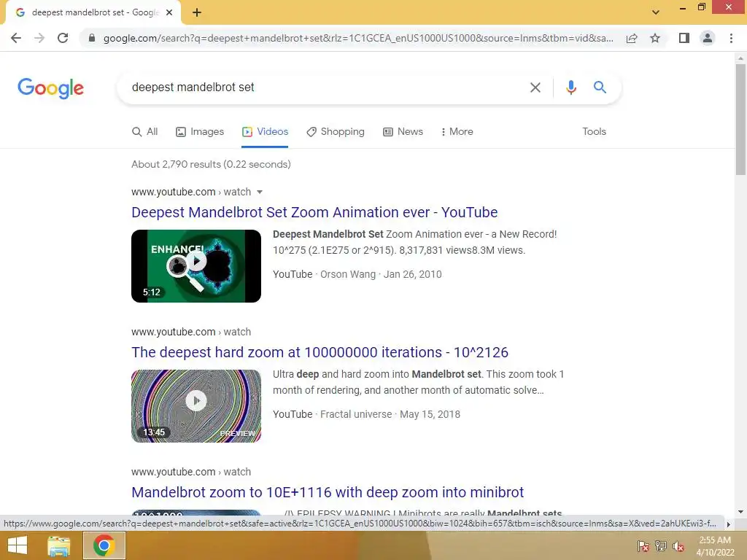Click 'About 2,790 results' text
The image size is (747, 560).
(211, 164)
